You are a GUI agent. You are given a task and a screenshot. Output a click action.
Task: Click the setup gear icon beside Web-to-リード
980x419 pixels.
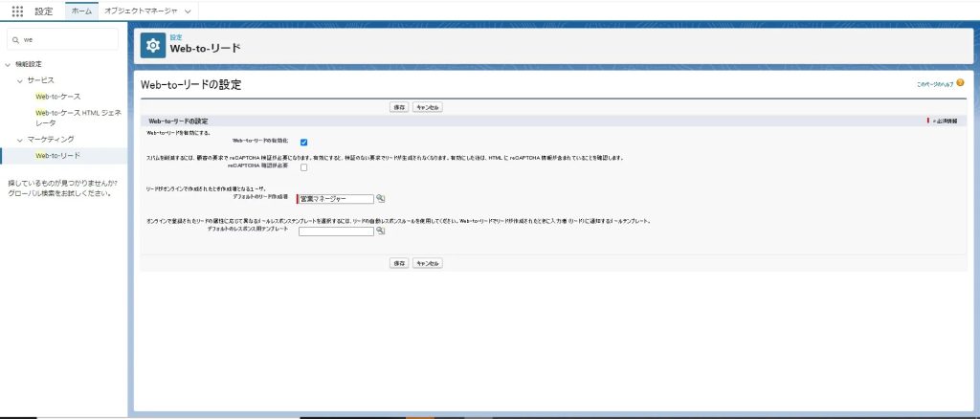point(153,46)
